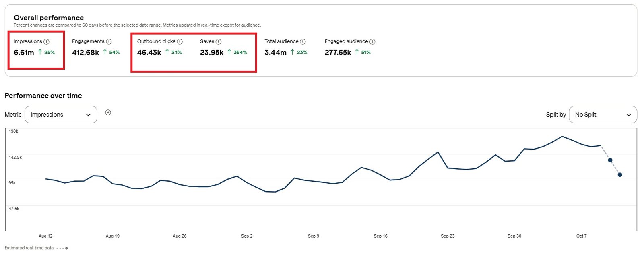Screen dimensions: 644x256
Task: Click the Saves 23.95k value
Action: tap(211, 53)
